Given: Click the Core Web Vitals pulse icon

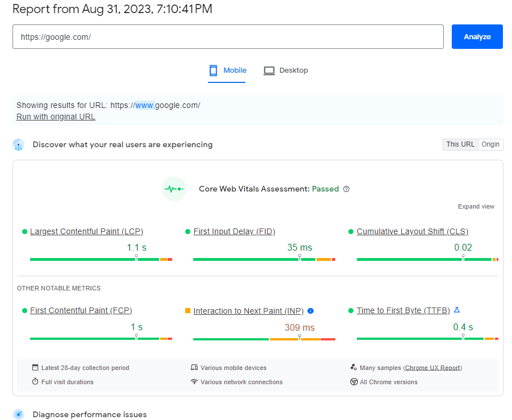Looking at the screenshot, I should point(174,189).
